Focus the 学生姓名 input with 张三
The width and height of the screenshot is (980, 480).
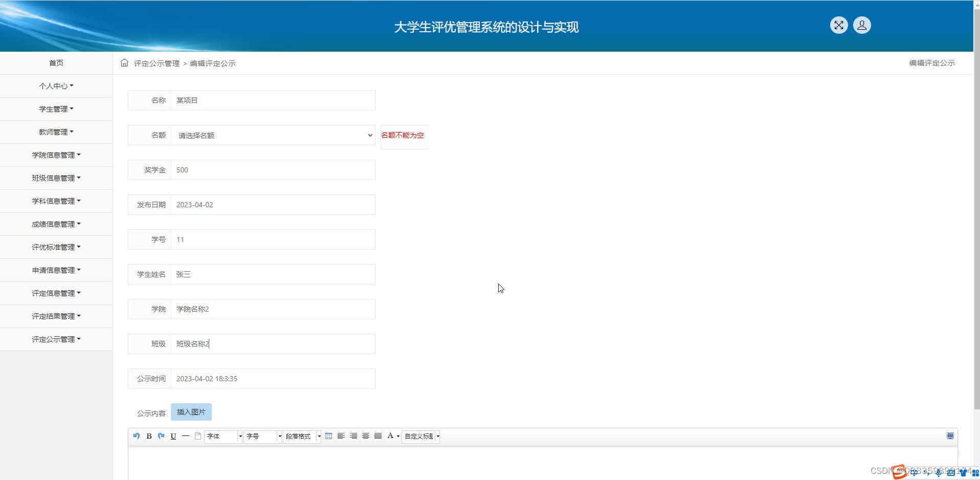[x=273, y=274]
